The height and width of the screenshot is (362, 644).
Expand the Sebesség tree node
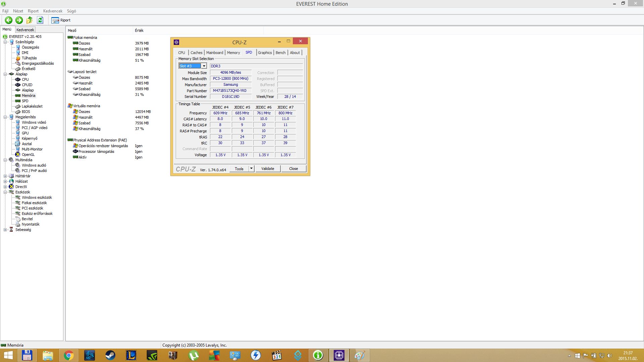click(x=5, y=230)
